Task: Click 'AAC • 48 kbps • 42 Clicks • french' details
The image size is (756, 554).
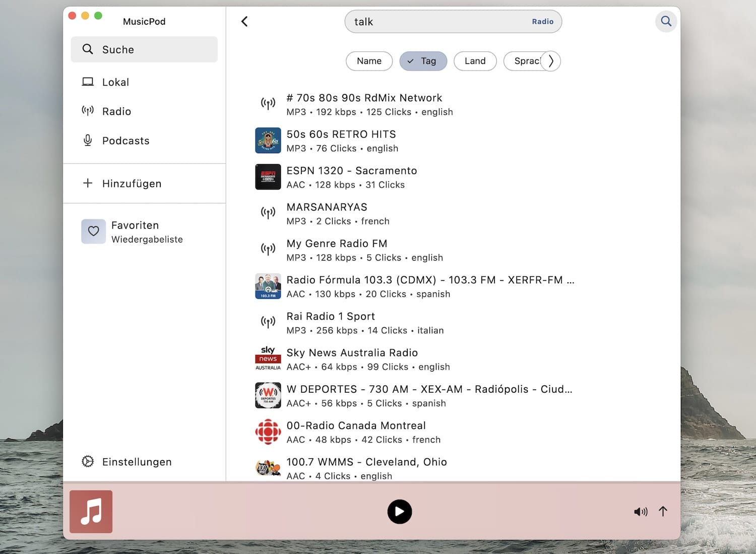Action: [364, 440]
